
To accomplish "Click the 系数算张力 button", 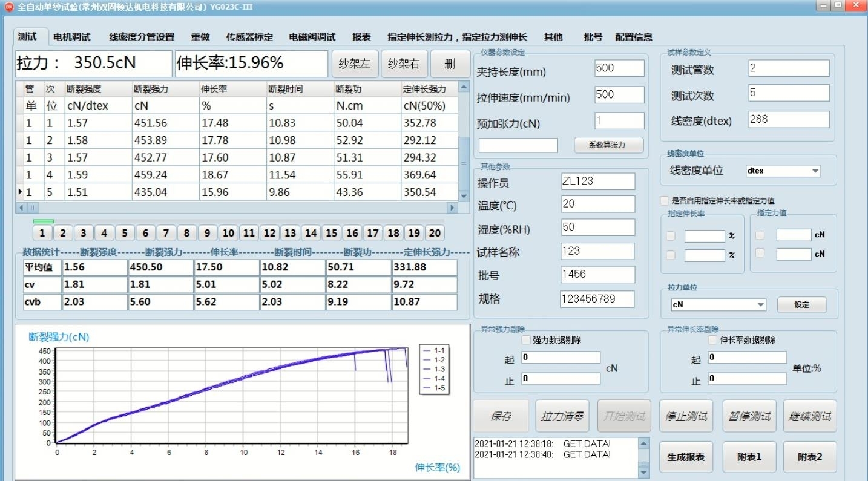I will pyautogui.click(x=607, y=145).
